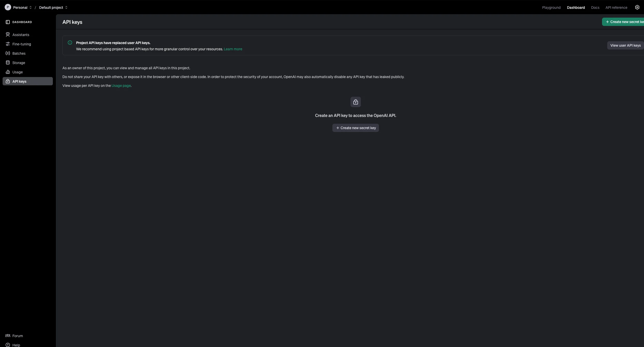Click the Learn more link
The image size is (644, 347).
[233, 49]
